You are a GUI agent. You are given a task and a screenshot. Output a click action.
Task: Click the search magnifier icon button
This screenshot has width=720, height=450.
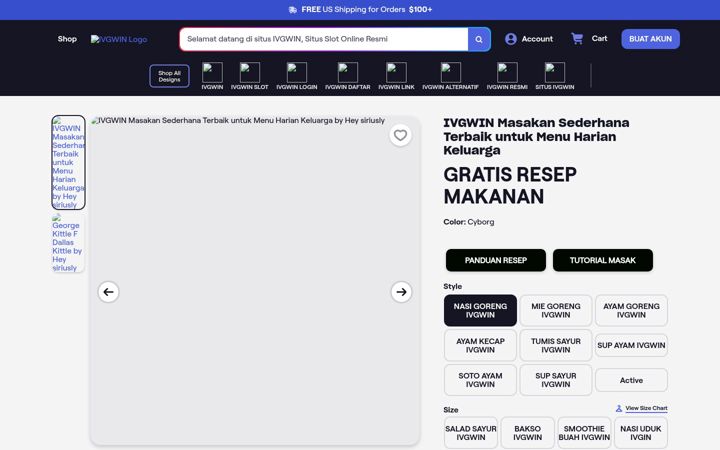(479, 39)
